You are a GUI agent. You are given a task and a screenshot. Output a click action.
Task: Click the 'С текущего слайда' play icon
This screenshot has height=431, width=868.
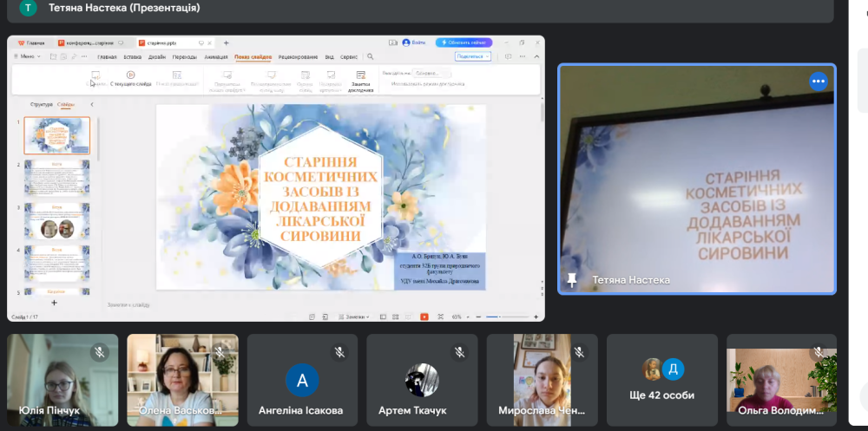130,75
